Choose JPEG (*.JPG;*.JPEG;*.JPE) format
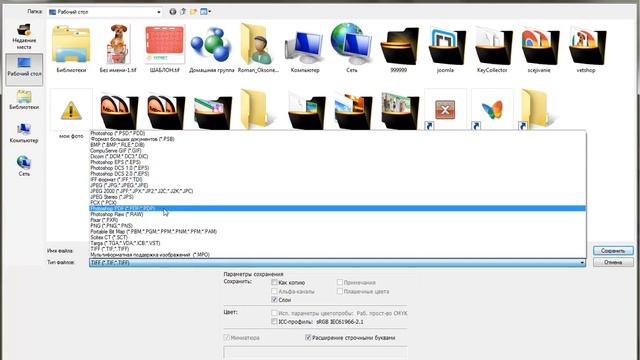The height and width of the screenshot is (360, 640). tap(338, 185)
